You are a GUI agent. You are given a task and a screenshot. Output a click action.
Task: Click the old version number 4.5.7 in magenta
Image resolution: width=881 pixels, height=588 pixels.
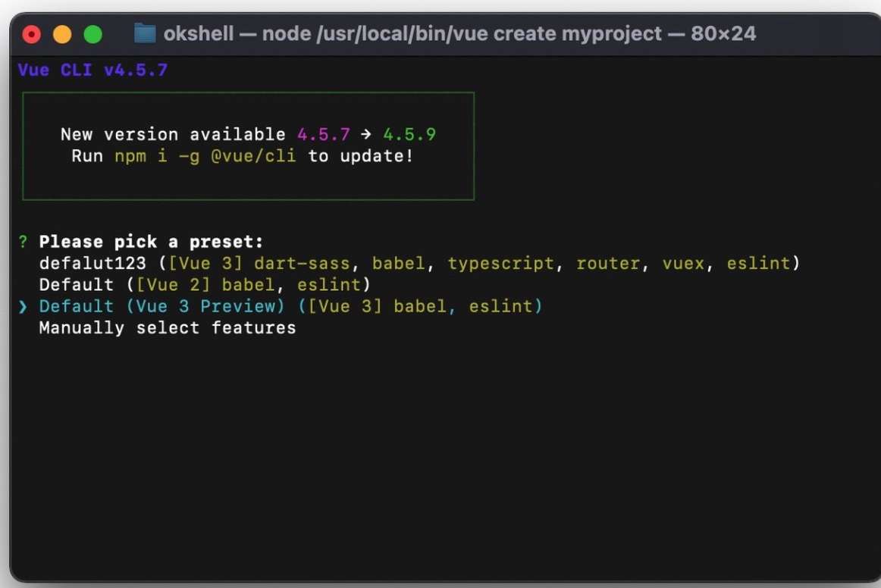(324, 135)
